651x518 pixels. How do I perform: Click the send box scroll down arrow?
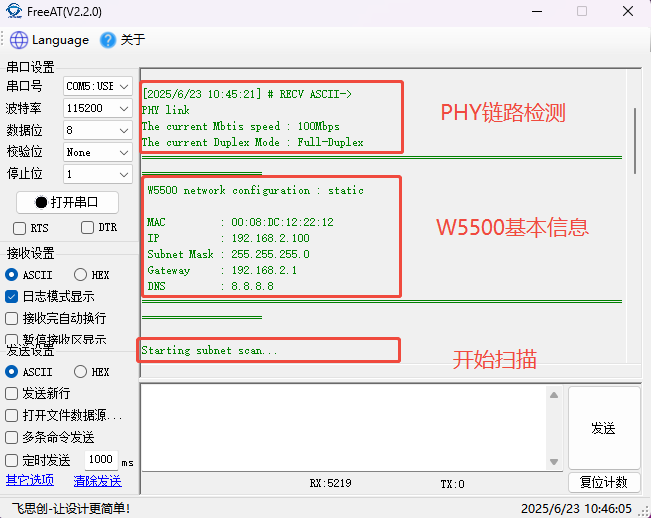coord(553,460)
